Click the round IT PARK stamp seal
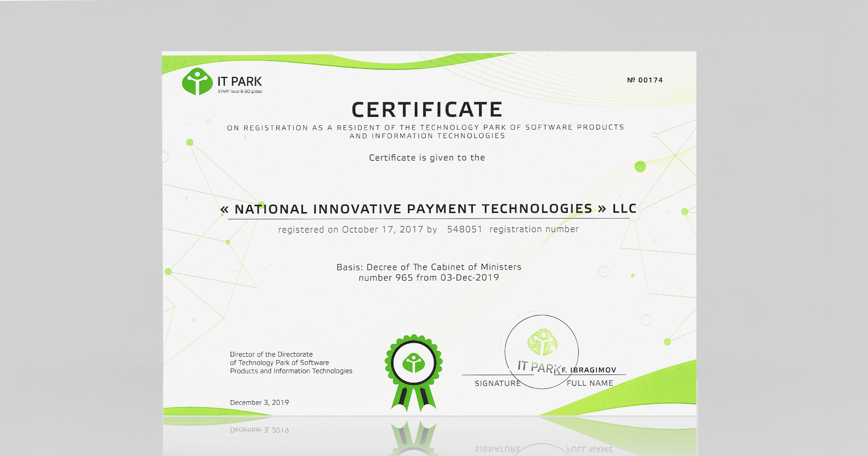The height and width of the screenshot is (456, 868). (541, 352)
